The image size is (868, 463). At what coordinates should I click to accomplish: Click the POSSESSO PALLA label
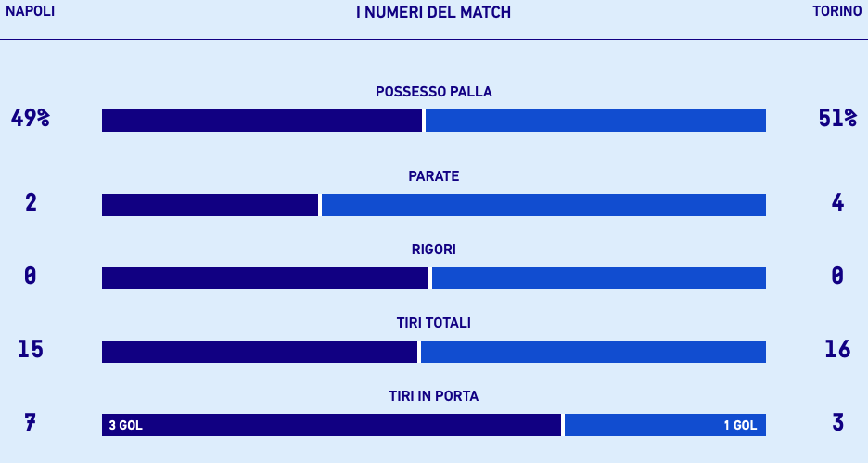(x=433, y=92)
